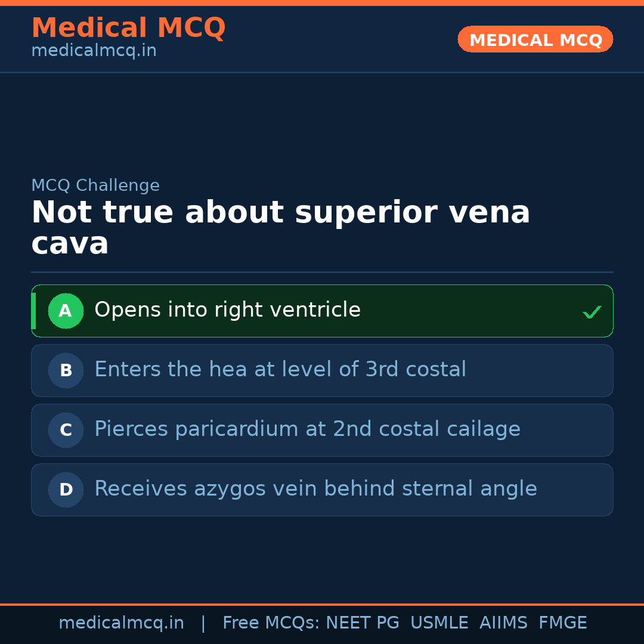
Task: Click the circular B badge icon
Action: point(66,370)
